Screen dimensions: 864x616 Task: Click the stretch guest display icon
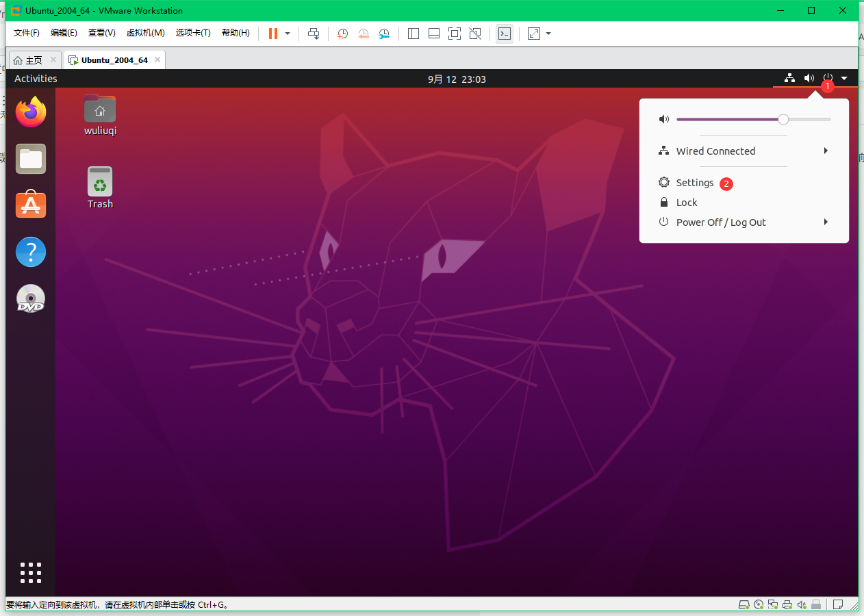534,34
